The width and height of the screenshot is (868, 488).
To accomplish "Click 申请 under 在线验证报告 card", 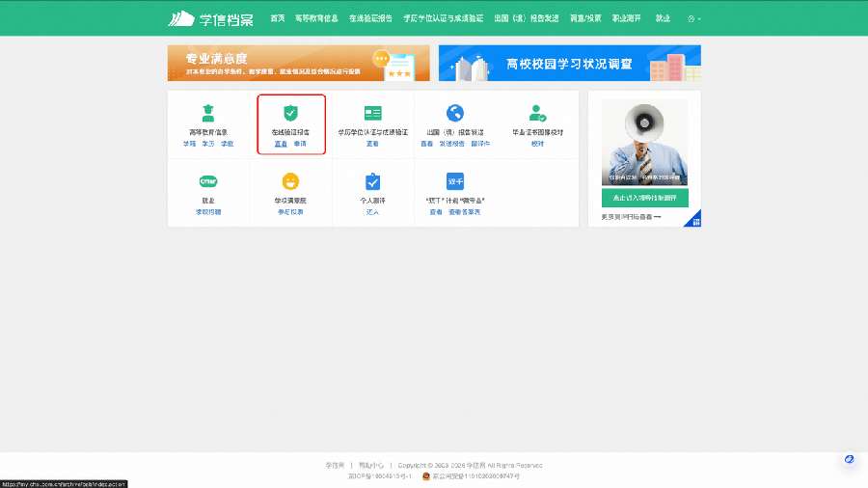I will click(x=300, y=144).
